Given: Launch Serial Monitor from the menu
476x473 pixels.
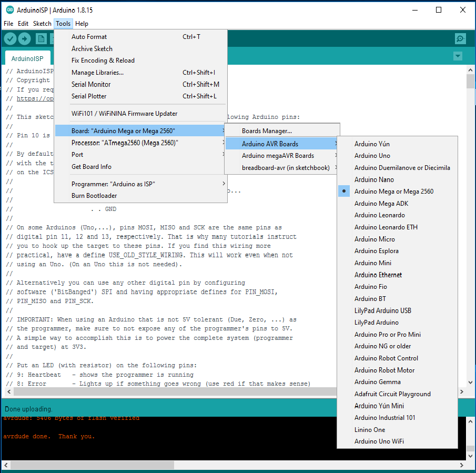Looking at the screenshot, I should 141,84.
